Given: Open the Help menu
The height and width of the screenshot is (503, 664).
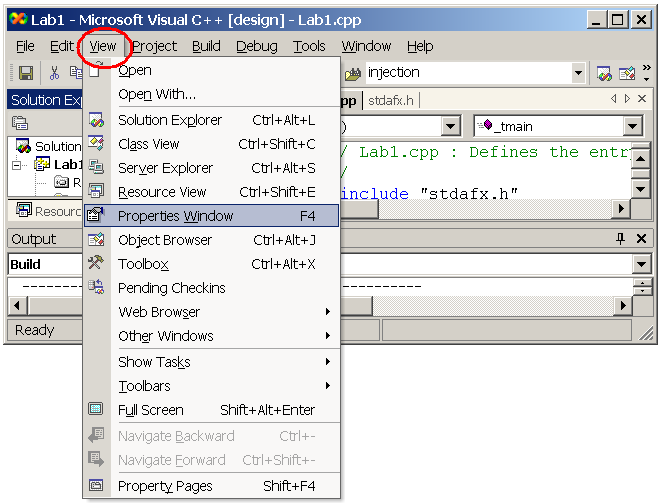Looking at the screenshot, I should [x=420, y=46].
